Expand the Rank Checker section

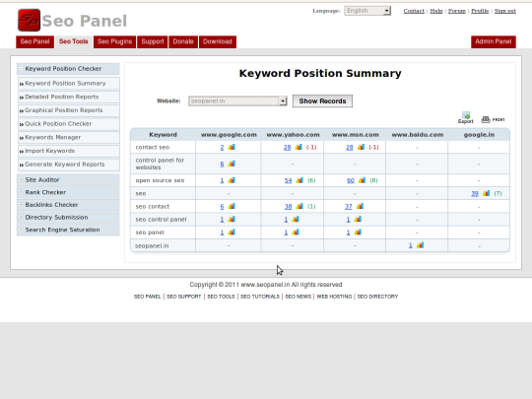point(21,192)
